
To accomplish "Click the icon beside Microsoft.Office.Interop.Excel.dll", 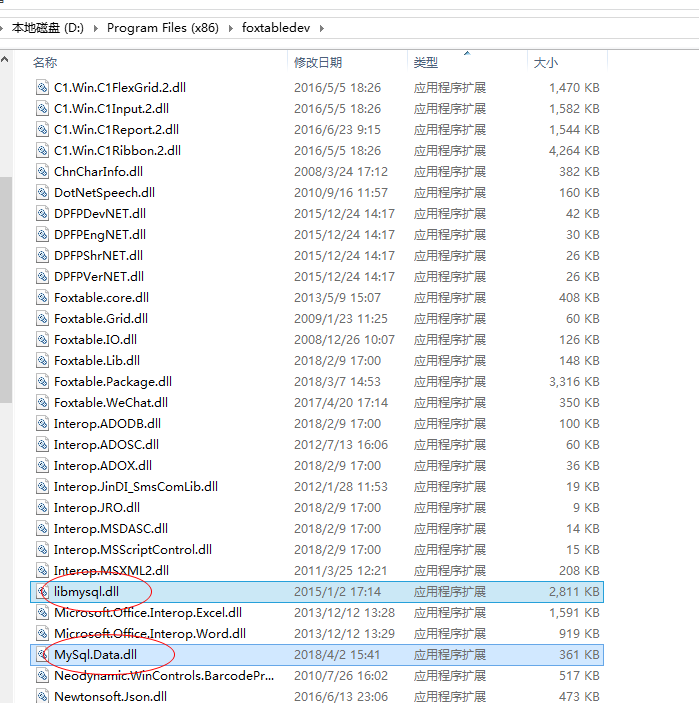I will [x=42, y=612].
